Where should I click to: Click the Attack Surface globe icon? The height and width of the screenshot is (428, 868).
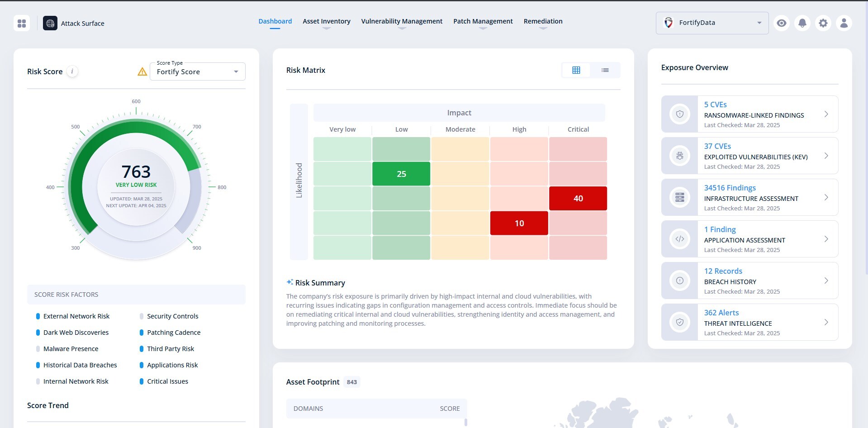[x=50, y=23]
